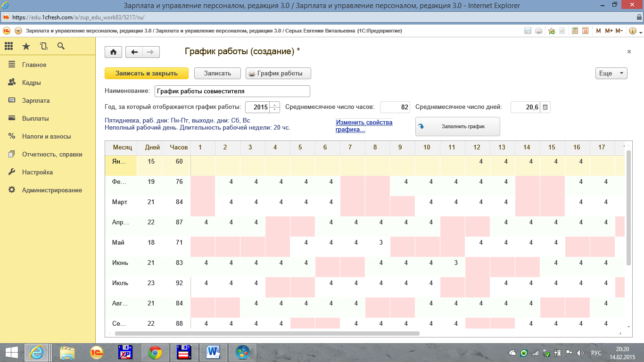This screenshot has width=644, height=362.
Task: Click the Записать button
Action: click(x=217, y=73)
